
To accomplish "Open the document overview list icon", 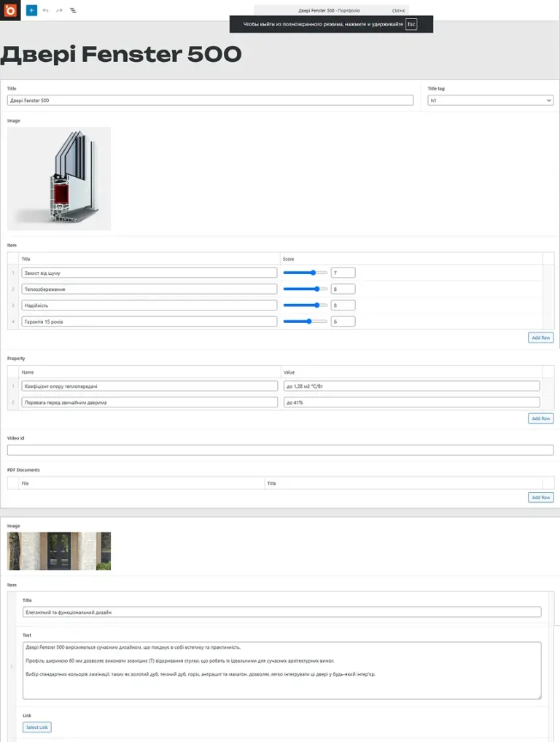I will (x=73, y=10).
